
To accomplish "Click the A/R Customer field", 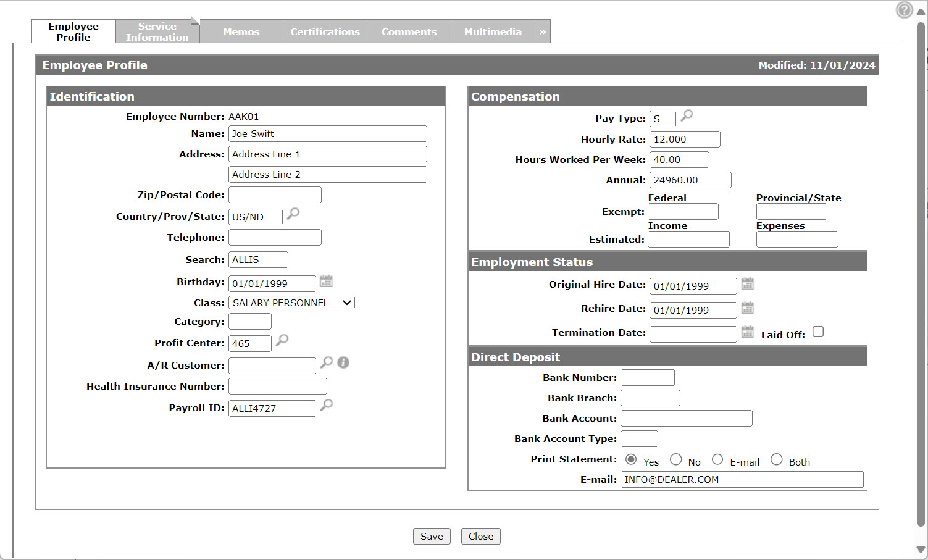I will click(272, 366).
